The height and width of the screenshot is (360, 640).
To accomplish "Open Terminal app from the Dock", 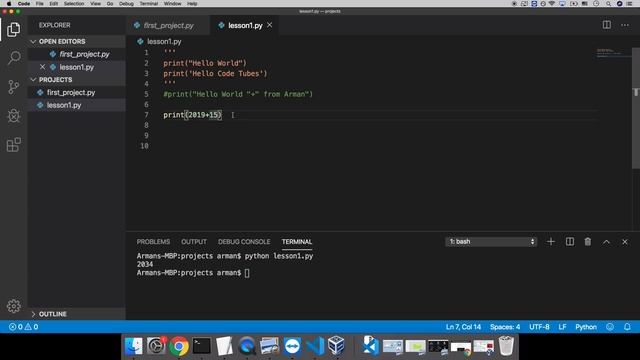I will tap(202, 346).
